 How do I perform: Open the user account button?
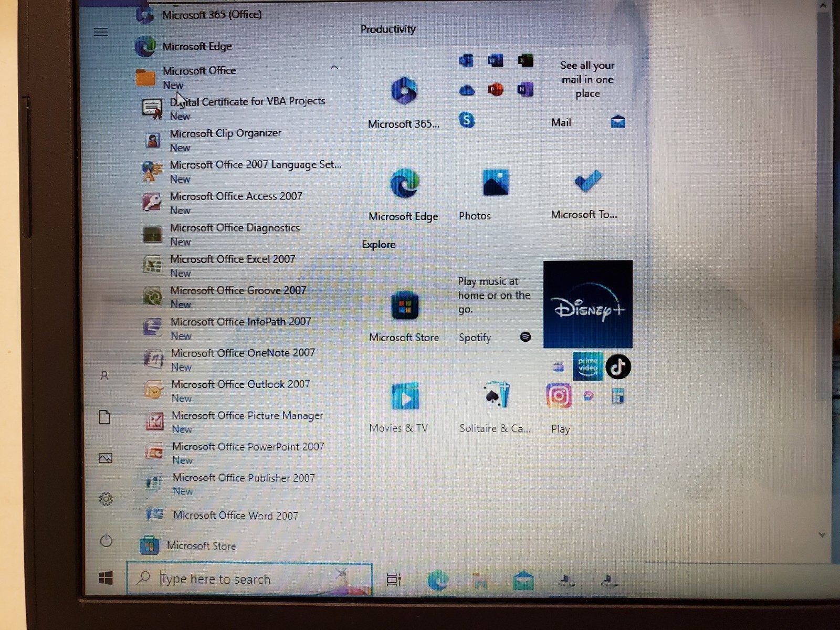104,376
